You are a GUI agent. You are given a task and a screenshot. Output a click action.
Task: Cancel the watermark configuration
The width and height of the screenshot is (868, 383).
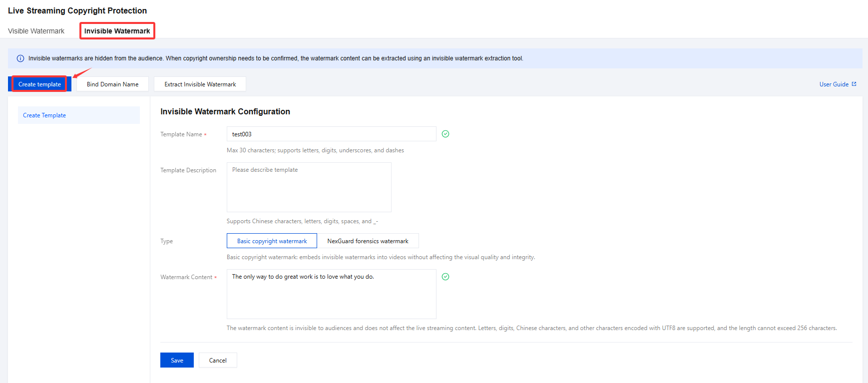[218, 360]
